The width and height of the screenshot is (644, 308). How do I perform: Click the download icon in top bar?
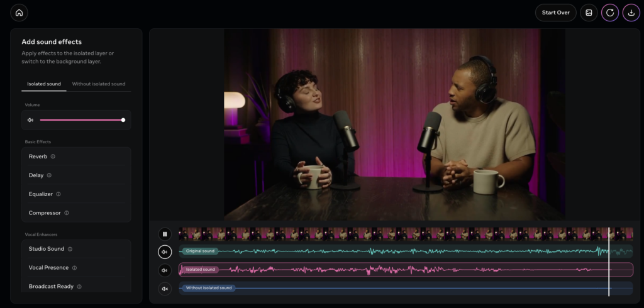point(631,13)
